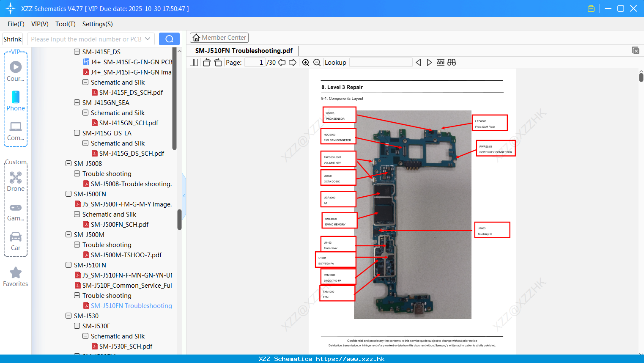This screenshot has width=644, height=363.
Task: Open model number dropdown arrow
Action: tap(148, 39)
